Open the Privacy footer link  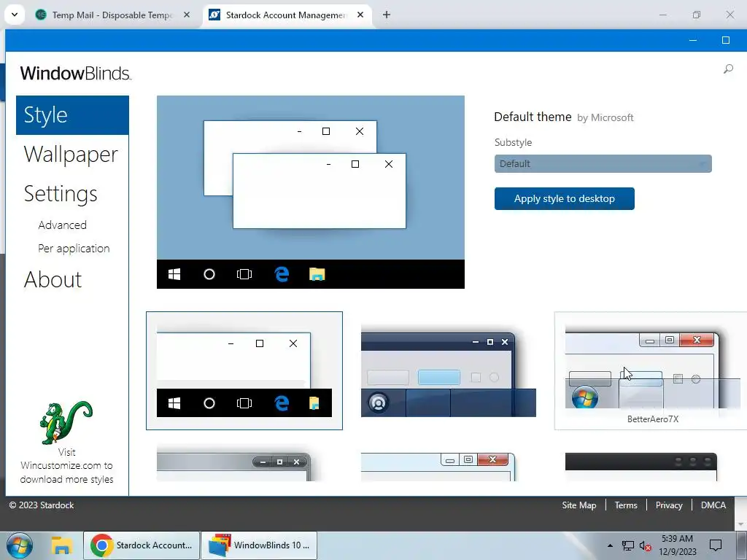point(669,505)
